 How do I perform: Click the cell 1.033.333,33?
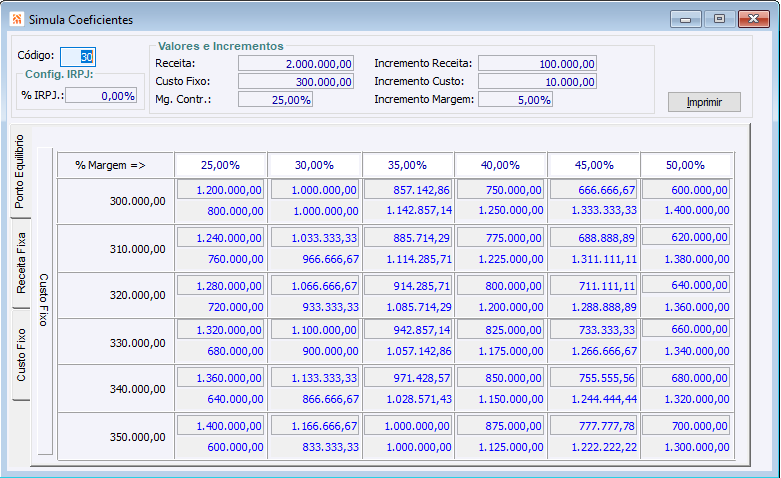click(315, 238)
